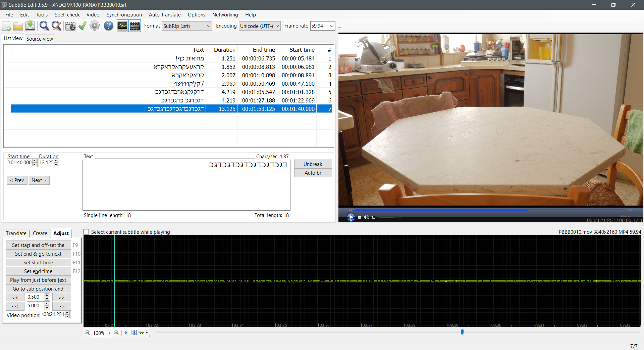Zoom in on the waveform
Viewport: 644px width, 350px height.
click(116, 333)
